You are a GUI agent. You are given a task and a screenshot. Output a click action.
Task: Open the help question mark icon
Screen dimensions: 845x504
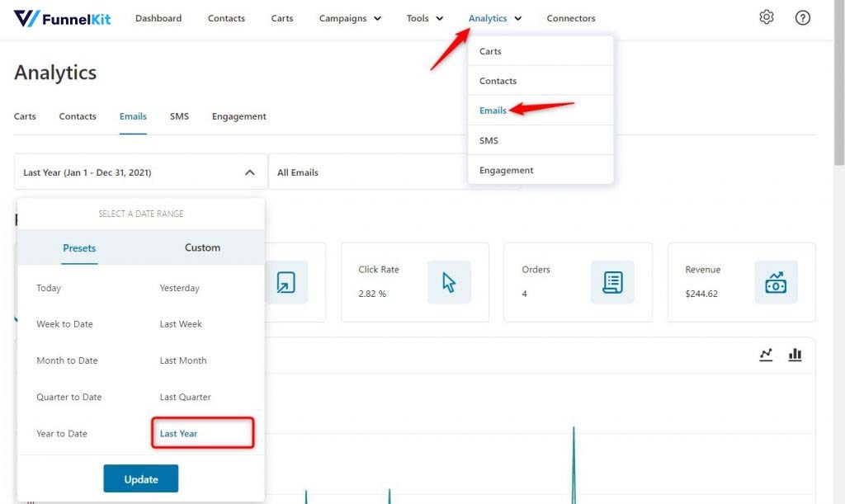tap(802, 18)
